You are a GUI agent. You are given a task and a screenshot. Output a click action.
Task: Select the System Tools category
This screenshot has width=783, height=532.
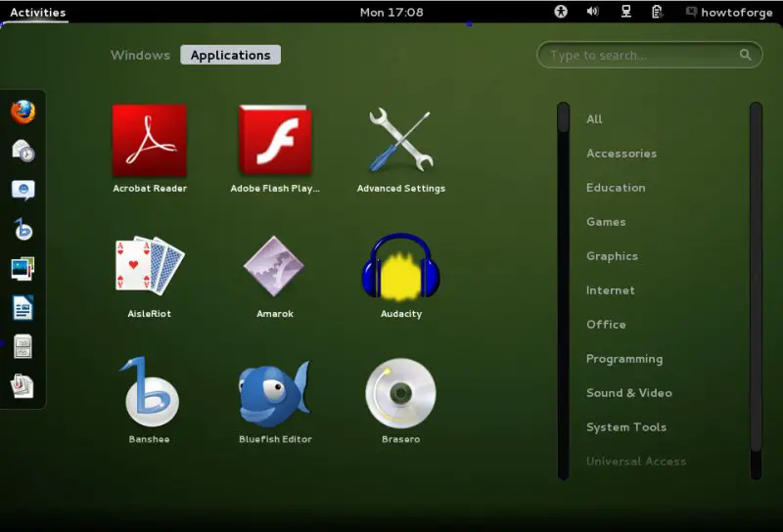(x=626, y=427)
